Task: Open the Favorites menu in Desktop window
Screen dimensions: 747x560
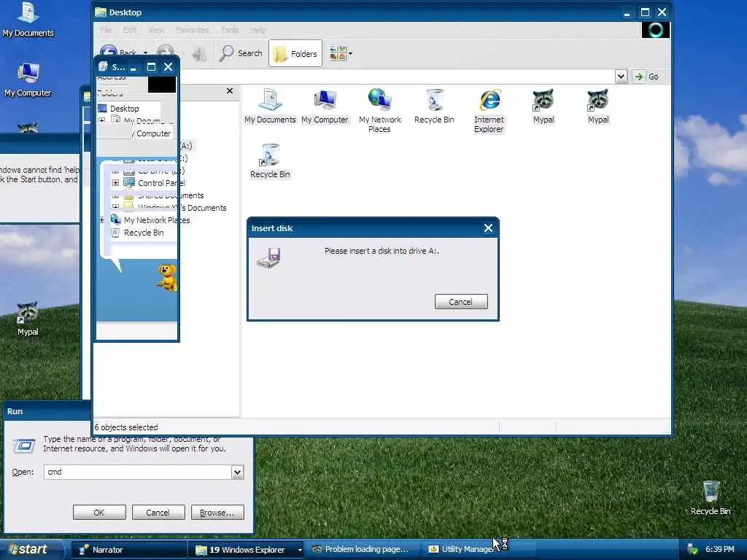Action: point(192,30)
